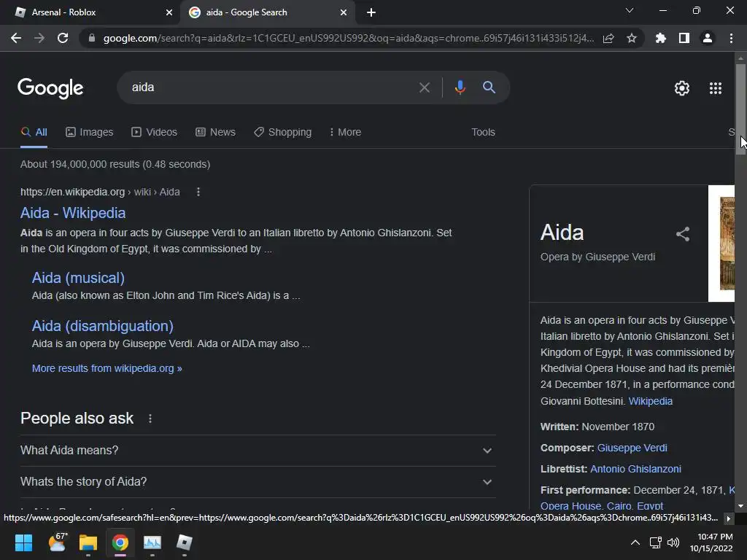Open Chrome three-dot menu
The image size is (747, 560).
731,38
